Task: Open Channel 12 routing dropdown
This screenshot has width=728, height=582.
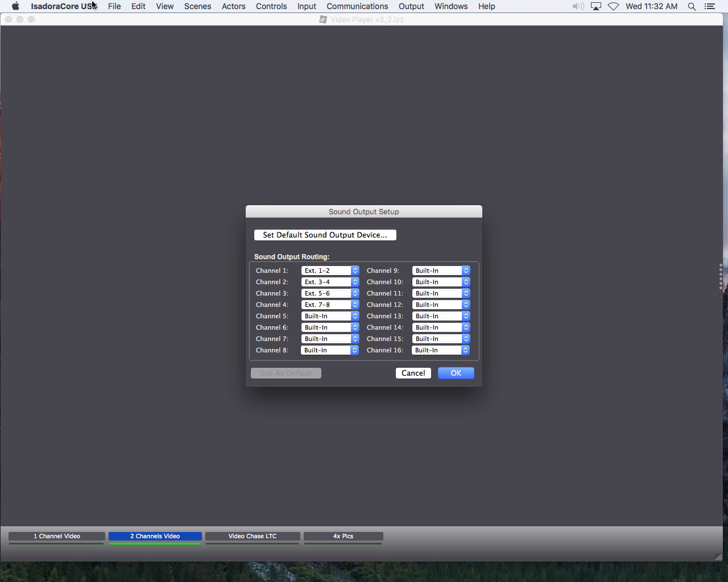Action: (441, 305)
